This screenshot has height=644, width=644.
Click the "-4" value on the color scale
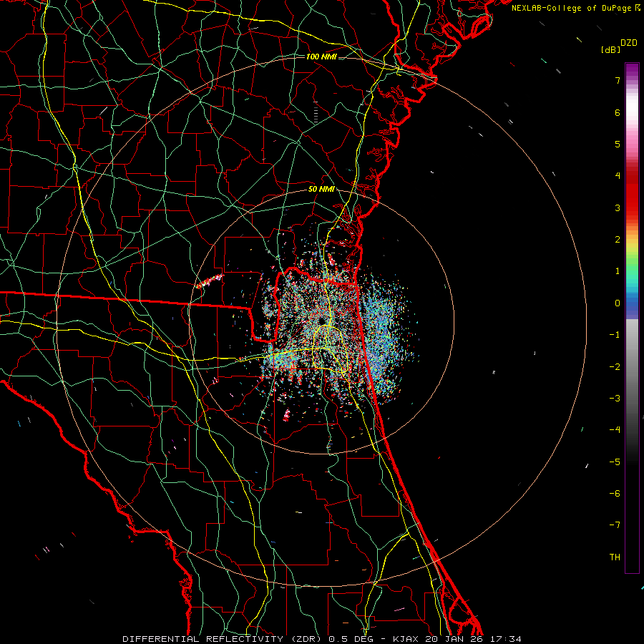[x=615, y=430]
